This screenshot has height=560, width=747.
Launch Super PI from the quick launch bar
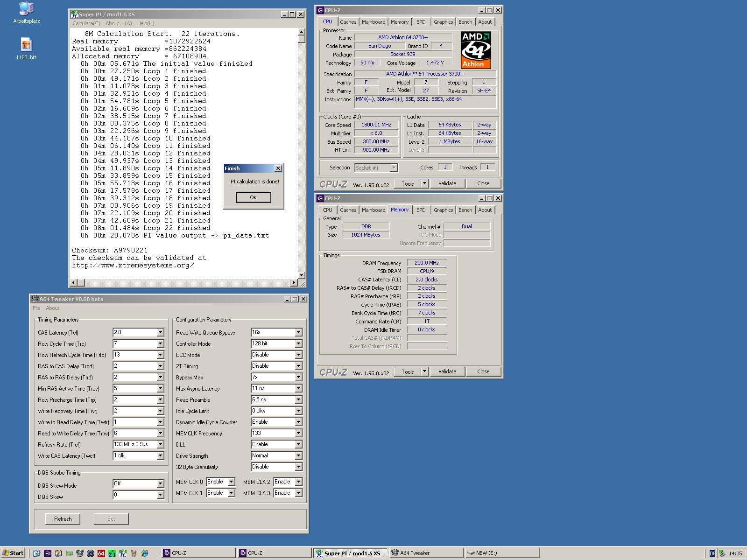coord(122,553)
